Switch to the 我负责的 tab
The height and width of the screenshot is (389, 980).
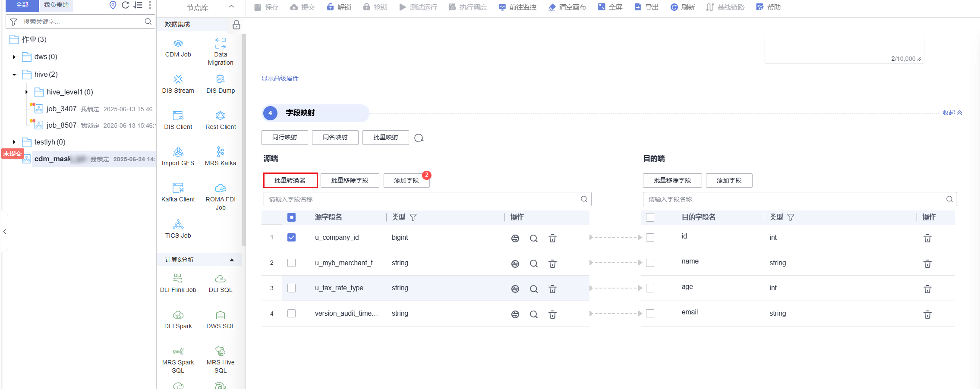pyautogui.click(x=56, y=5)
